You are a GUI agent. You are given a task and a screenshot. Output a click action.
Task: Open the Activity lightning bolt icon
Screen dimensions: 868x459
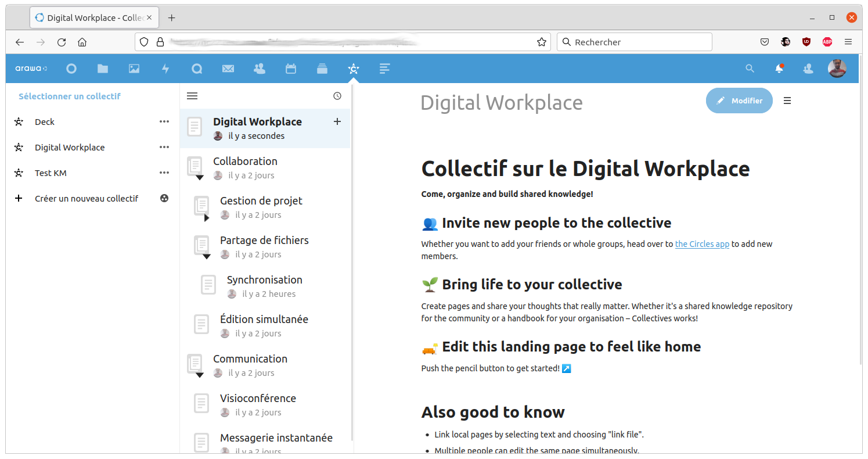click(x=165, y=69)
